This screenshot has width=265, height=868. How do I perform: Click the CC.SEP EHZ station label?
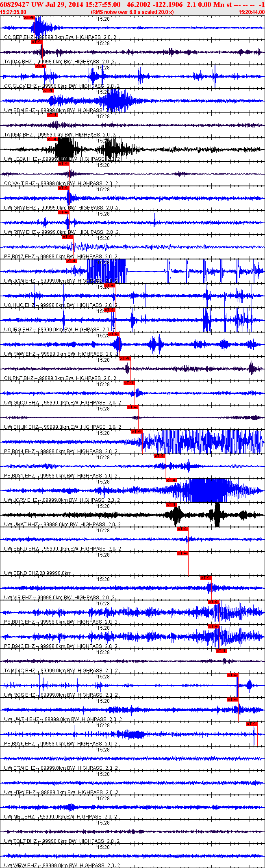point(60,37)
